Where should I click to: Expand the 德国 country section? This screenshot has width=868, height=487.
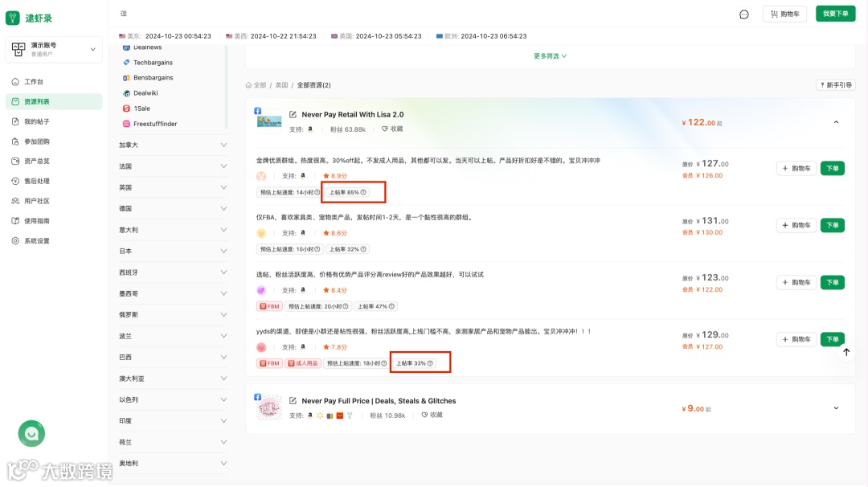click(x=173, y=209)
